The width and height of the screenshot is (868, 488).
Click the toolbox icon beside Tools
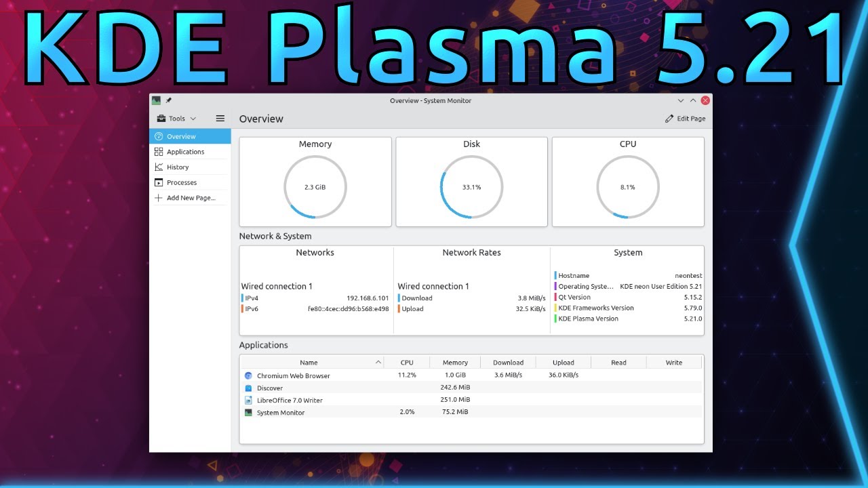pyautogui.click(x=161, y=119)
